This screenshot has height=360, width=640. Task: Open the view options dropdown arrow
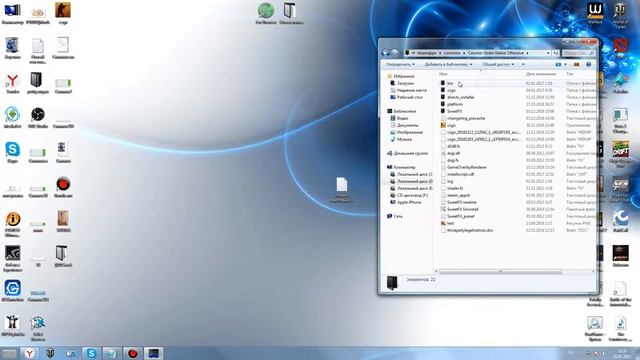tap(565, 64)
